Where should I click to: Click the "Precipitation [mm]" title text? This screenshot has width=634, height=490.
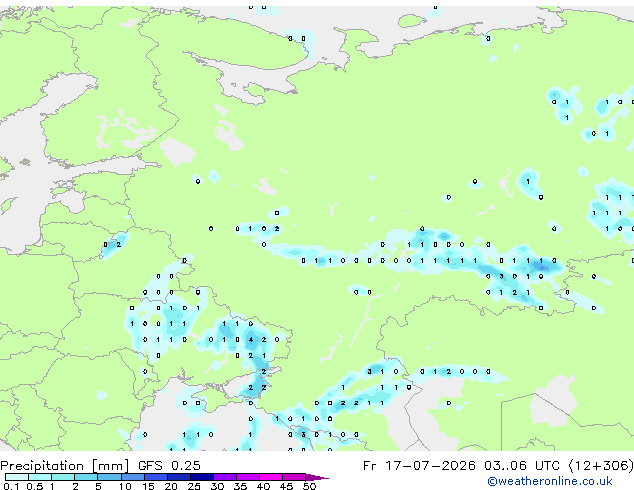point(65,466)
